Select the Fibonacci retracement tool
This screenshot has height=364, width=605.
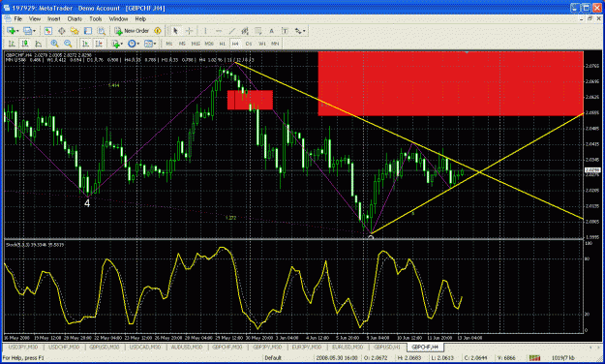coord(257,31)
